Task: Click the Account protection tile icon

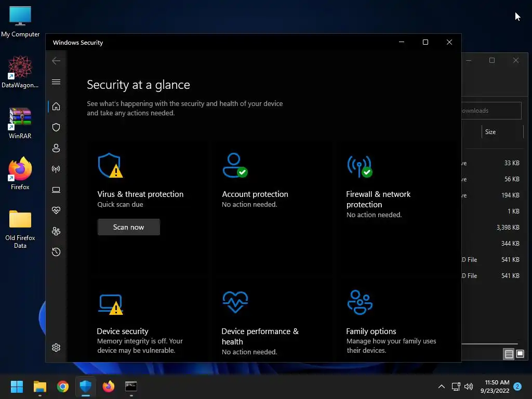Action: click(235, 165)
